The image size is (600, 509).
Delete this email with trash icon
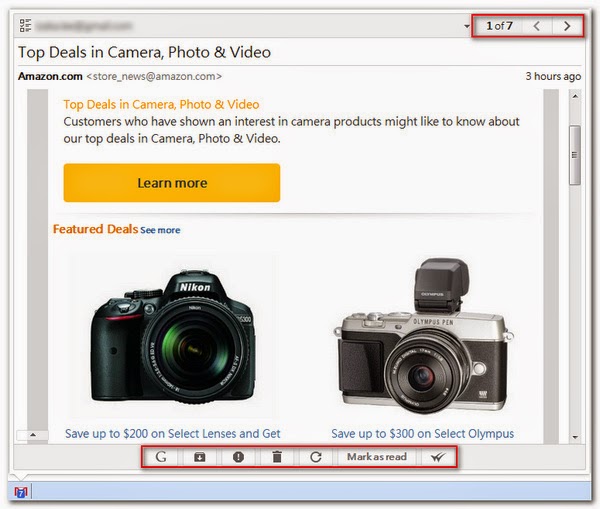[277, 457]
